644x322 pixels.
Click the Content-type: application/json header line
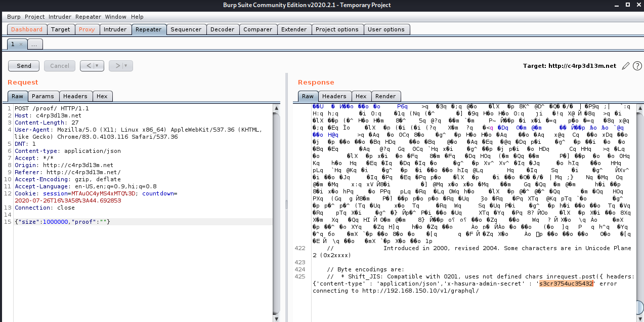click(x=68, y=151)
